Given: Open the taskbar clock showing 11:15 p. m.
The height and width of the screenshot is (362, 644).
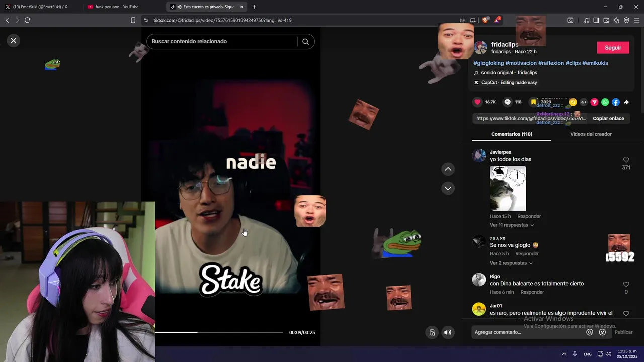Looking at the screenshot, I should 627,354.
